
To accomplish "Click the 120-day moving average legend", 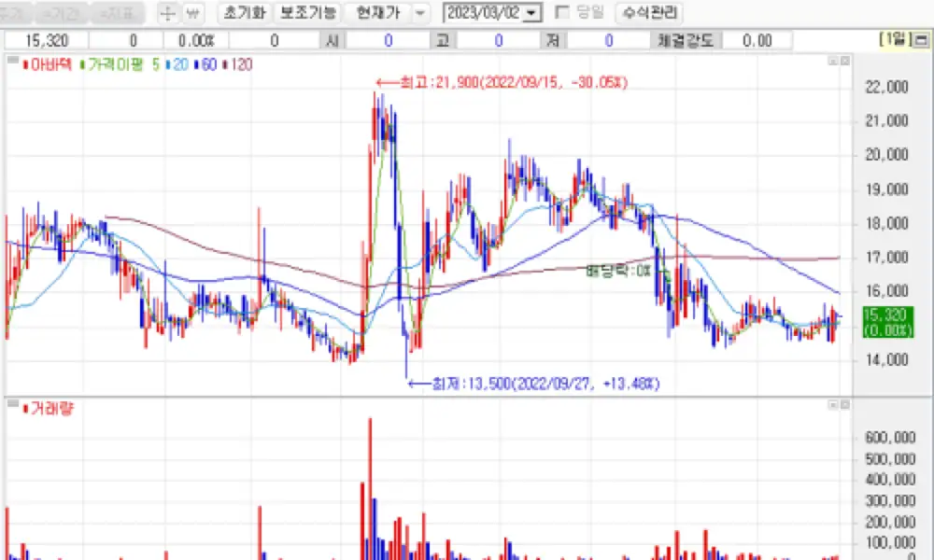I will (238, 64).
